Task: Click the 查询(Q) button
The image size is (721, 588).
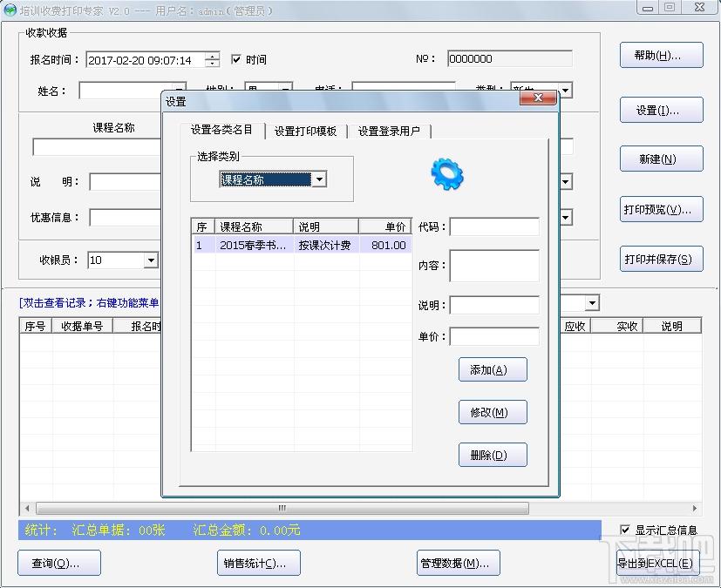Action: (59, 564)
